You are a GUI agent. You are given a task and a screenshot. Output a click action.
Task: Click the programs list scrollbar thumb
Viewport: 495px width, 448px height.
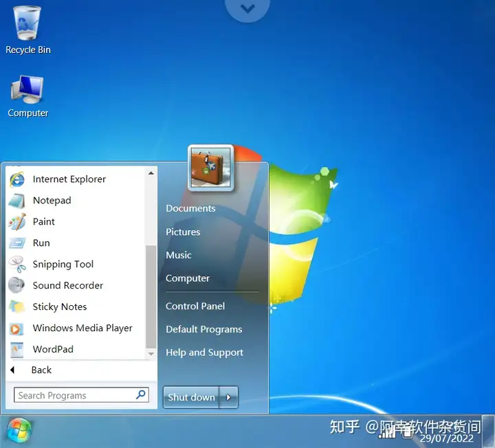(151, 297)
